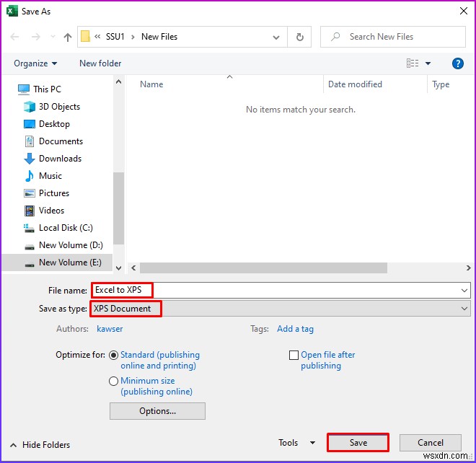Viewport: 476px width, 463px height.
Task: Click New Files in the address path
Action: pyautogui.click(x=159, y=37)
